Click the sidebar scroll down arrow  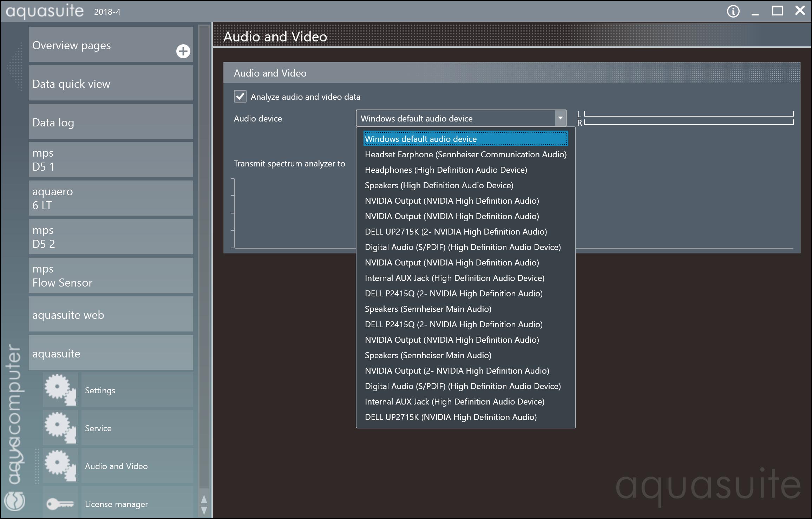click(x=204, y=510)
